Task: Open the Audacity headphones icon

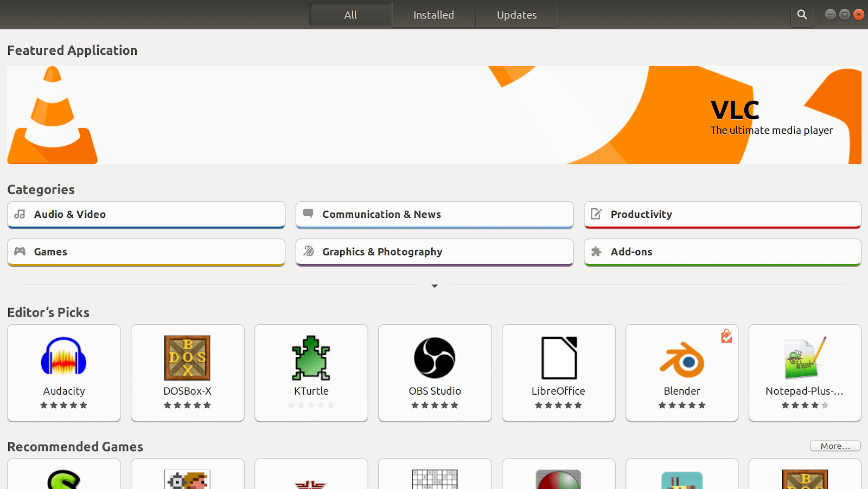Action: pyautogui.click(x=64, y=357)
